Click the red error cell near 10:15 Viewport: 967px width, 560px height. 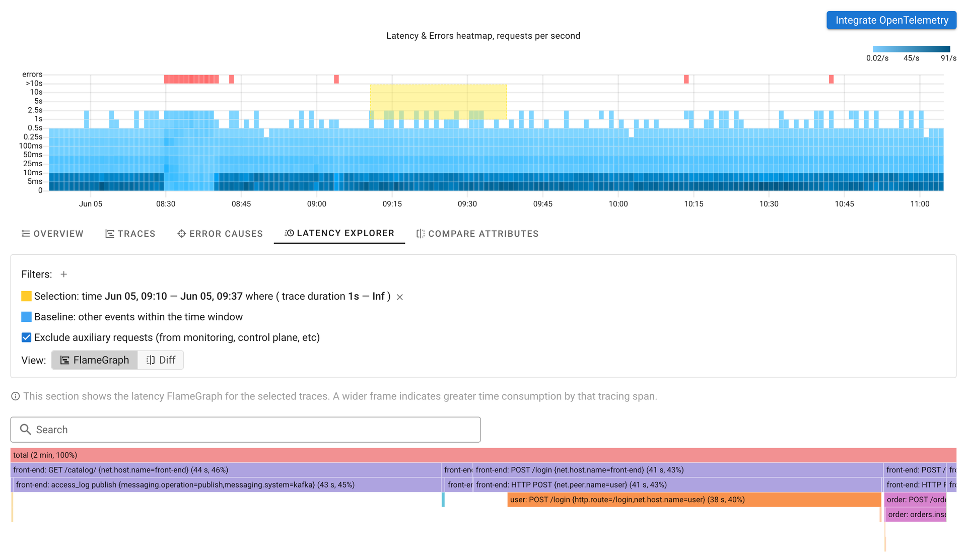686,79
